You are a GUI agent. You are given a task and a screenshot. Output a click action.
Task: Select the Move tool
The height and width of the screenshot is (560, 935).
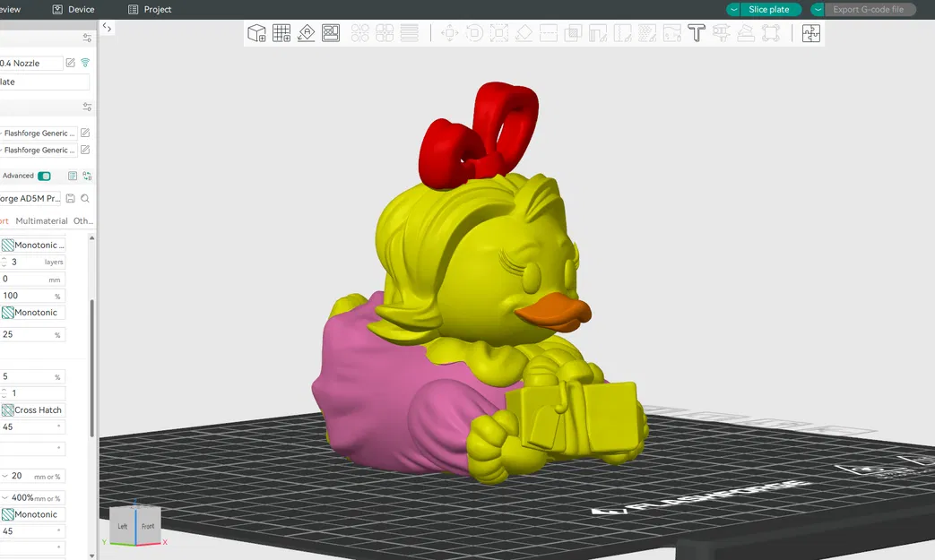pyautogui.click(x=449, y=33)
